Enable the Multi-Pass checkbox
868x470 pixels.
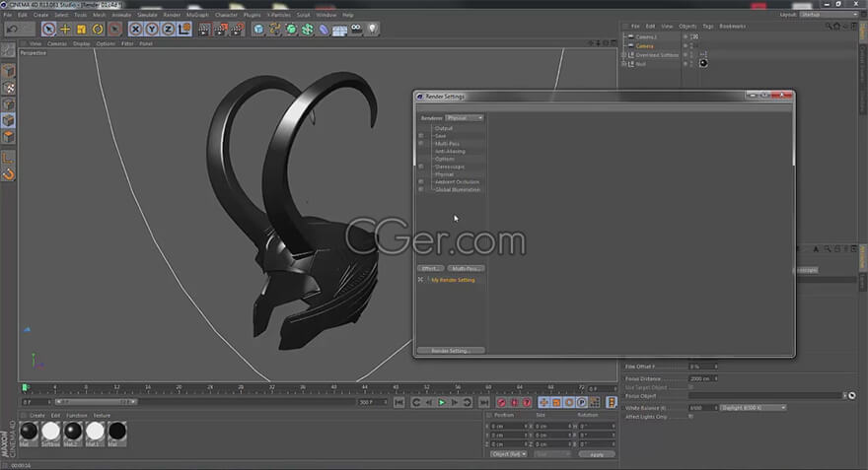click(421, 143)
